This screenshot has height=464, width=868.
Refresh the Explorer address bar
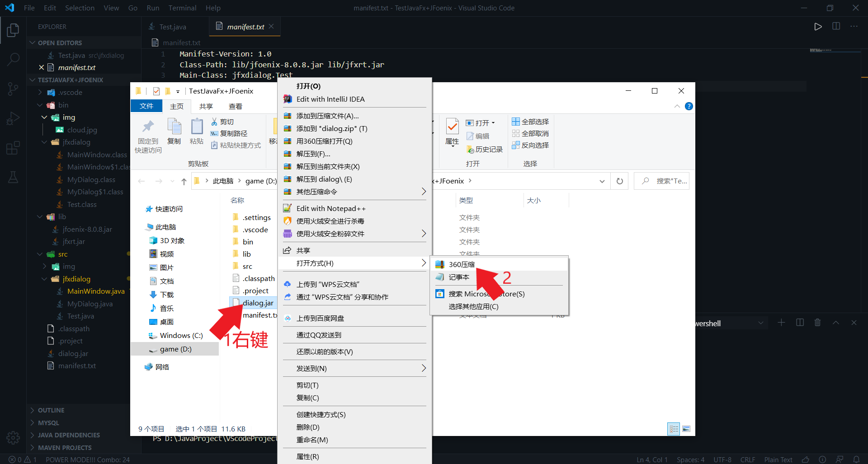click(x=619, y=181)
